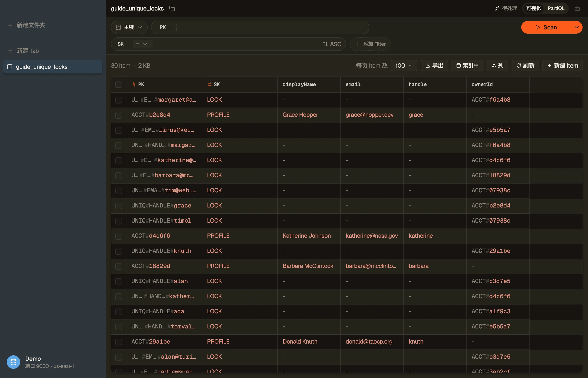Click the handle column header

(x=435, y=84)
